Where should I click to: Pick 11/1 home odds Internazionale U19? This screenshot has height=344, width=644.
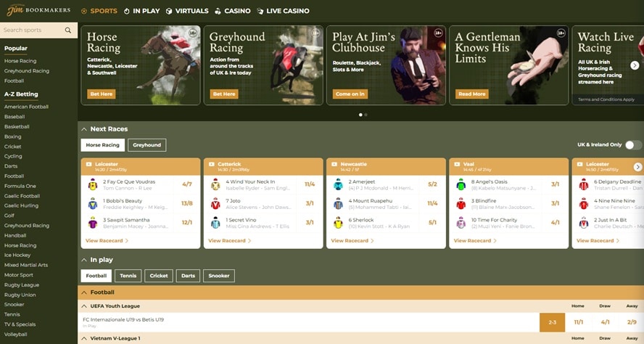(579, 323)
